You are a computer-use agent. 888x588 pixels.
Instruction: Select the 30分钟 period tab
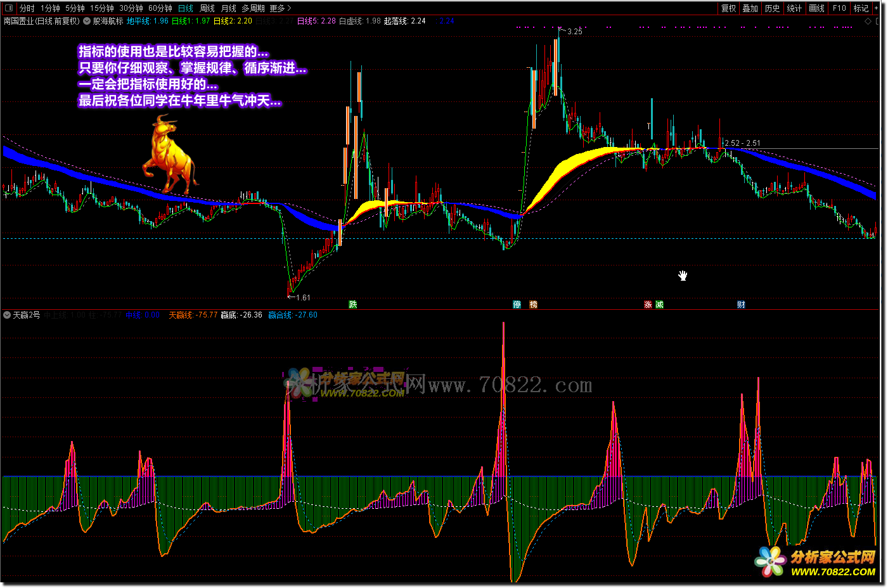pyautogui.click(x=131, y=8)
